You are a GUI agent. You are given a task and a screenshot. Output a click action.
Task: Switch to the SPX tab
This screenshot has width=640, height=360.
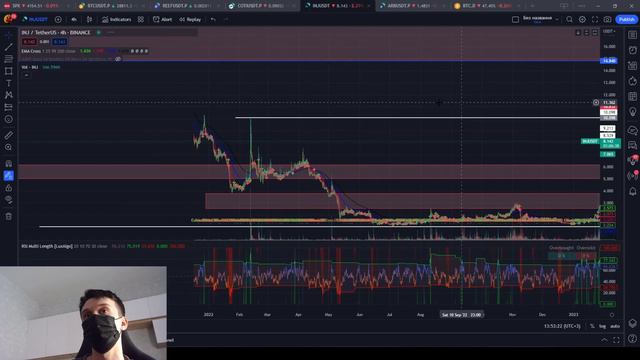(35, 6)
